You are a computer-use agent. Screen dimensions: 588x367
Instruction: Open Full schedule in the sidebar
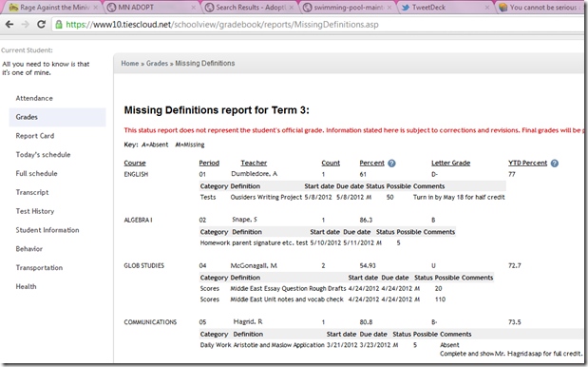[36, 173]
